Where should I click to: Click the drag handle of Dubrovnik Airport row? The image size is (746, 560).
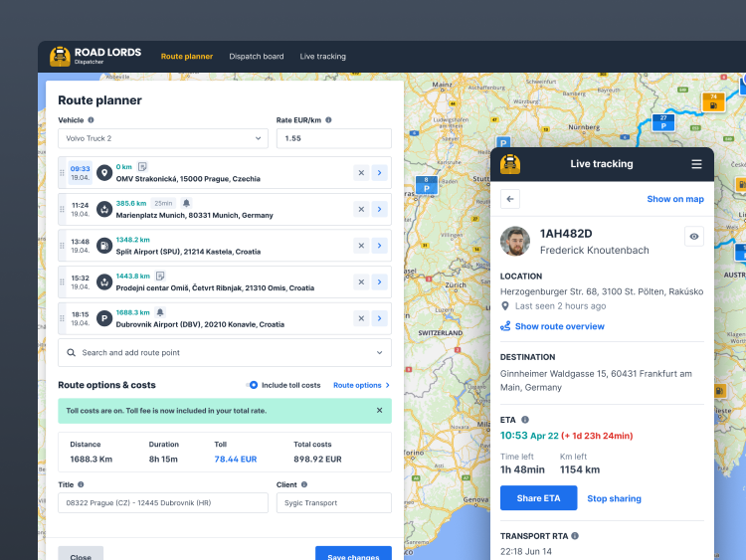click(62, 318)
